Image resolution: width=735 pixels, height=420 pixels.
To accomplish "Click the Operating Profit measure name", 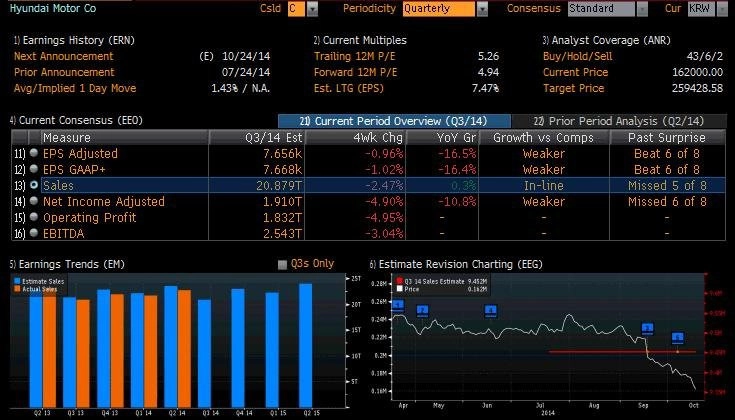I will (90, 218).
